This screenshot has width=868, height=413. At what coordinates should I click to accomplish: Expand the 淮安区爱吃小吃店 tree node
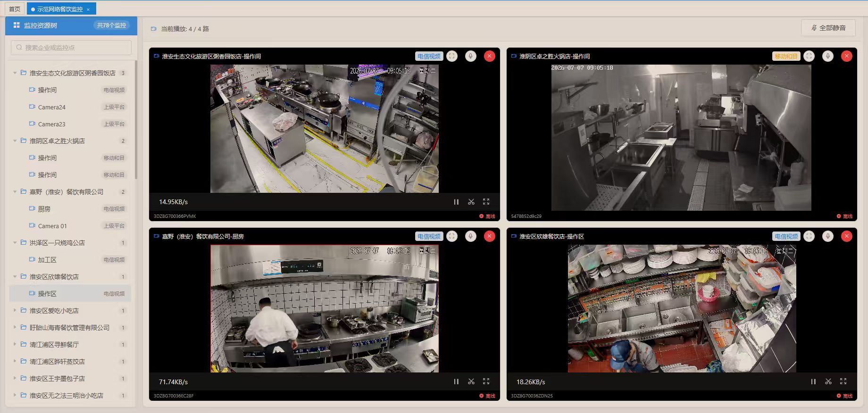click(x=15, y=311)
